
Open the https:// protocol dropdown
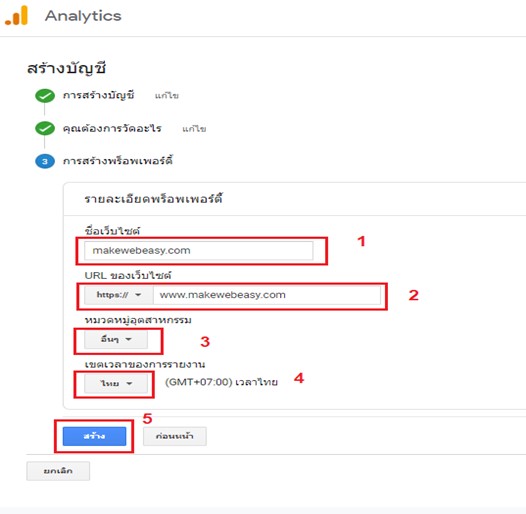click(x=119, y=295)
